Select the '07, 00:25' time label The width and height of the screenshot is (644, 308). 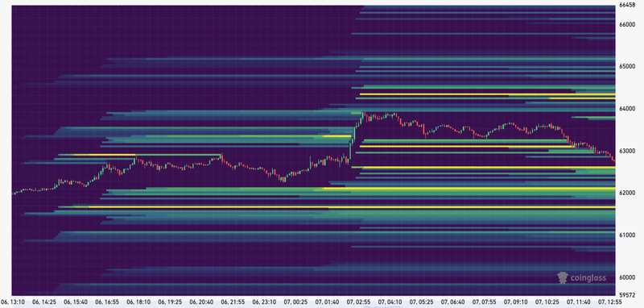(x=295, y=302)
